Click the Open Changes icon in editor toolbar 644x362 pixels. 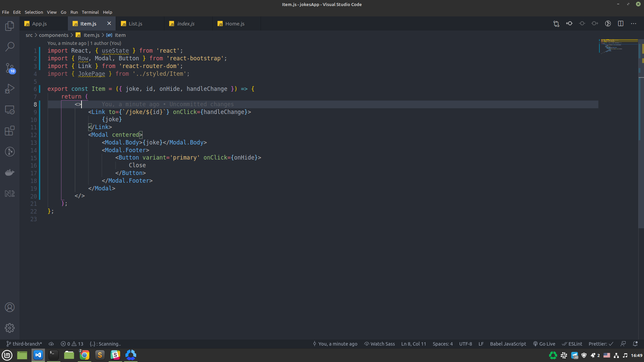click(x=556, y=24)
